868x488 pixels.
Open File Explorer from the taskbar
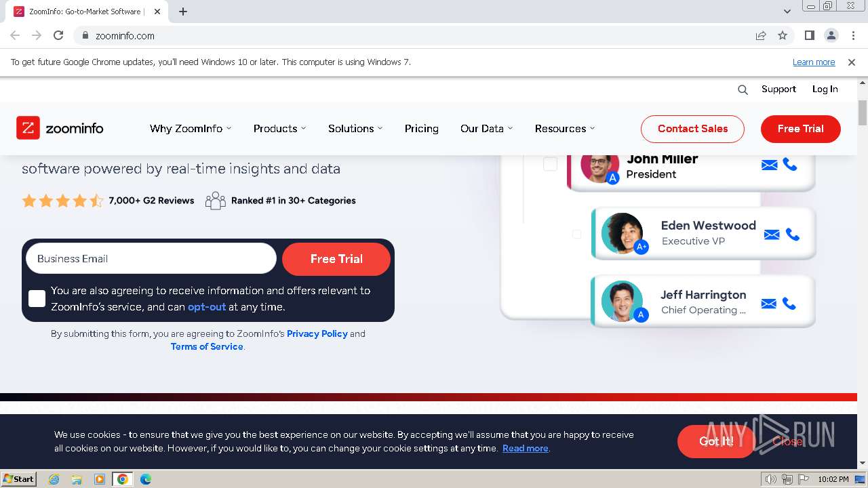77,479
